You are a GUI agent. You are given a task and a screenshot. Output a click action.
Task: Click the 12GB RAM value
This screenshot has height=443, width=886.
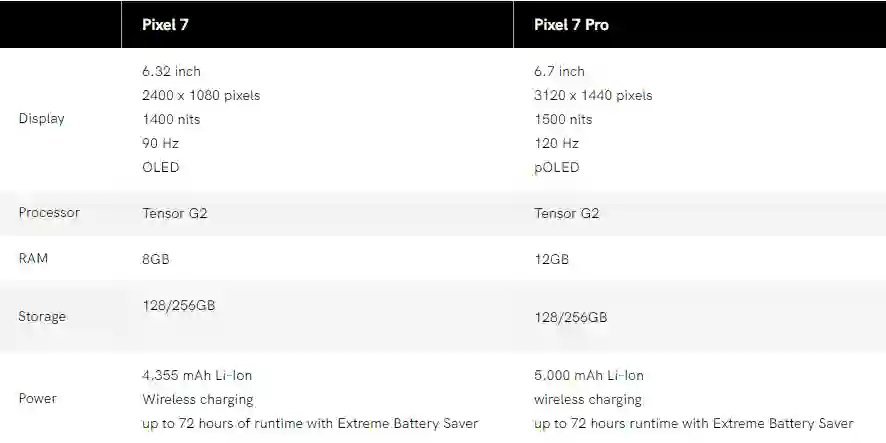551,258
